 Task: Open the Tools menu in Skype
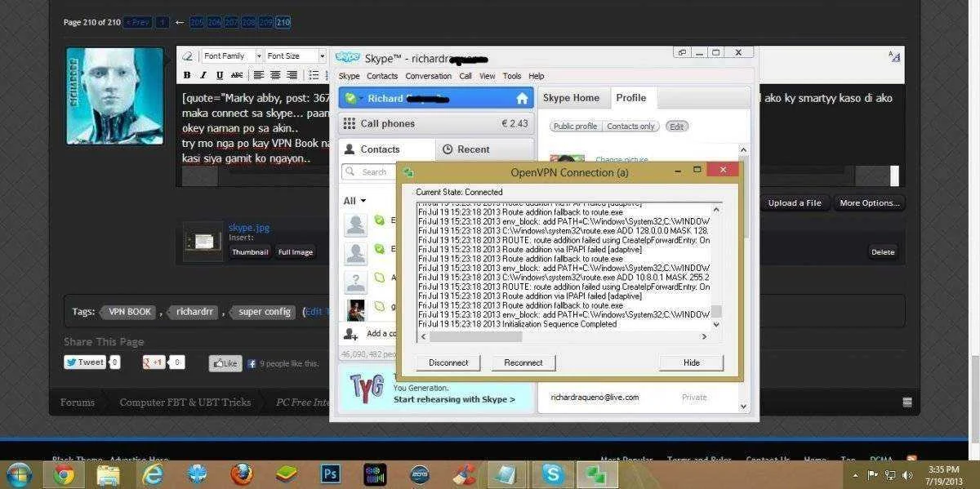tap(512, 76)
